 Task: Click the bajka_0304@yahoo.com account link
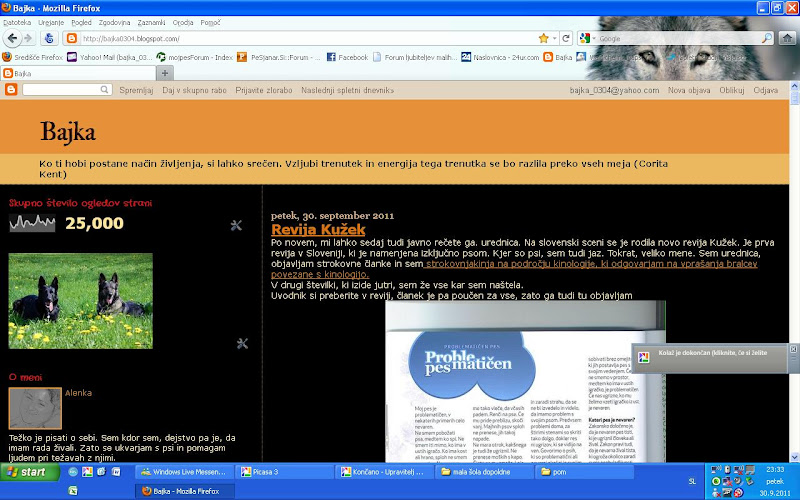(614, 90)
